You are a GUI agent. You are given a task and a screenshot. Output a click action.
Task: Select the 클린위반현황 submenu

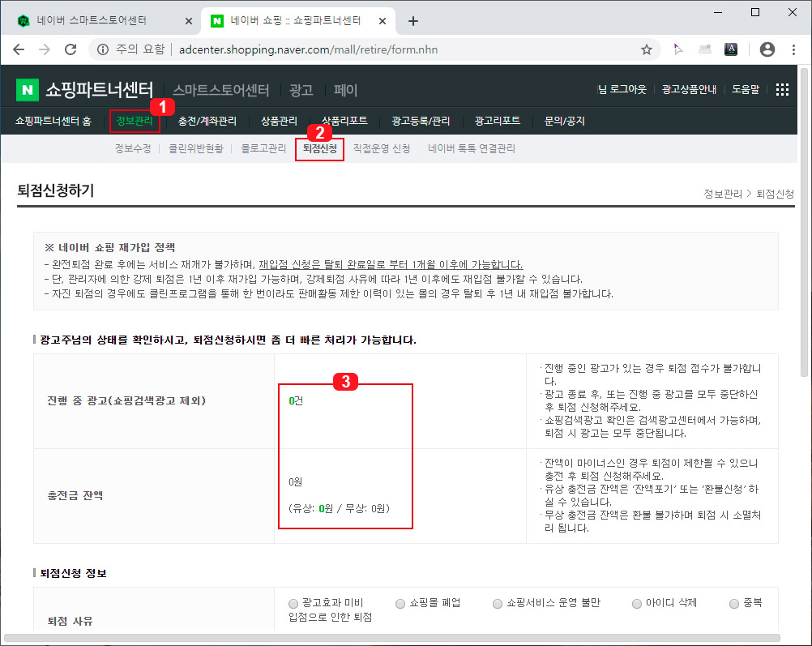pyautogui.click(x=196, y=148)
